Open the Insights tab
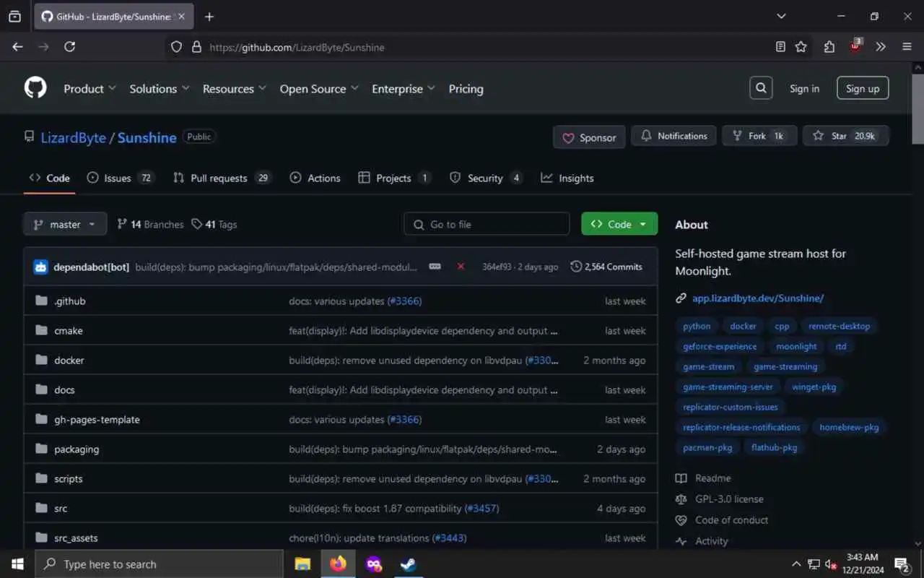This screenshot has width=924, height=578. tap(567, 178)
